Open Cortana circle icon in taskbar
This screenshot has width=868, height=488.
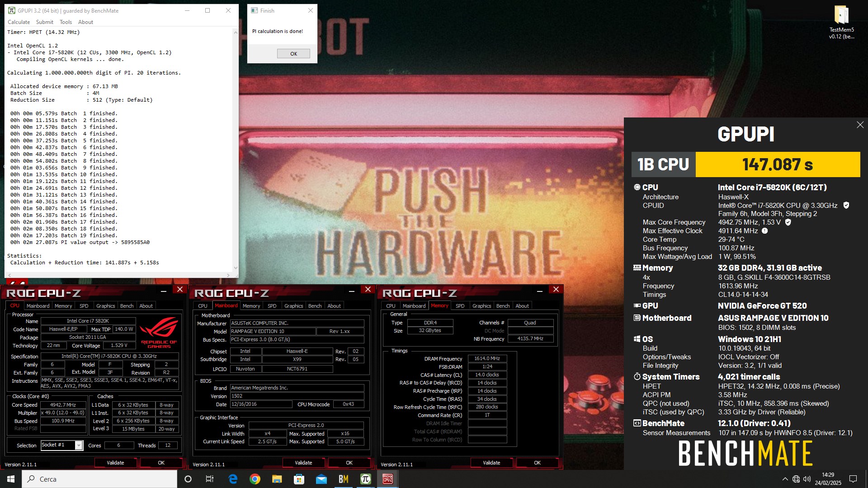point(188,479)
